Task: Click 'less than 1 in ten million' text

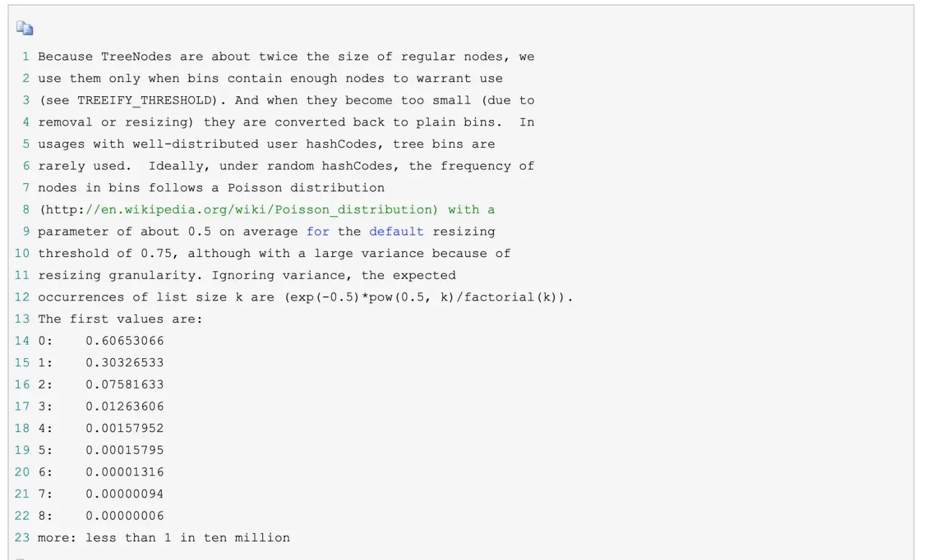Action: tap(188, 538)
